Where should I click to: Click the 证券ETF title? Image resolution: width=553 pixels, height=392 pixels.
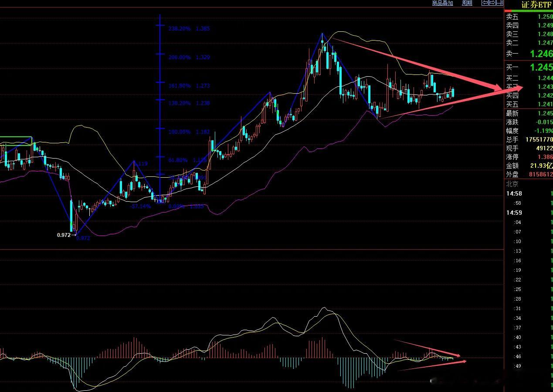coord(536,5)
